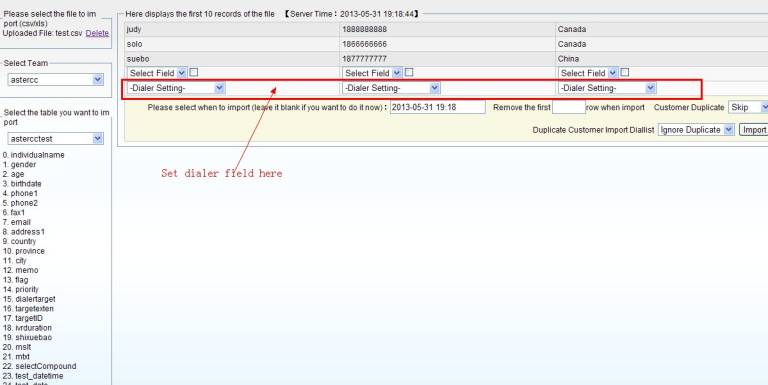Click the cell containing solo
Screen dimensions: 768x385
point(232,44)
